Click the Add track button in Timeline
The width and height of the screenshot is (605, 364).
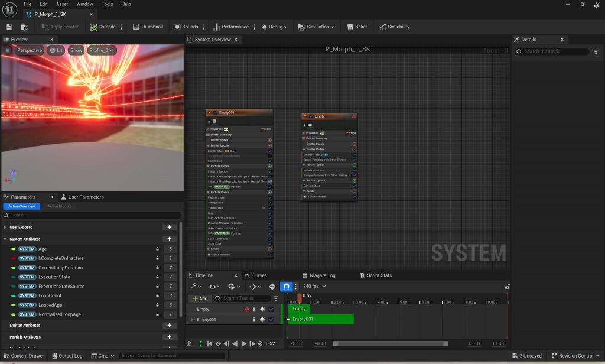200,298
